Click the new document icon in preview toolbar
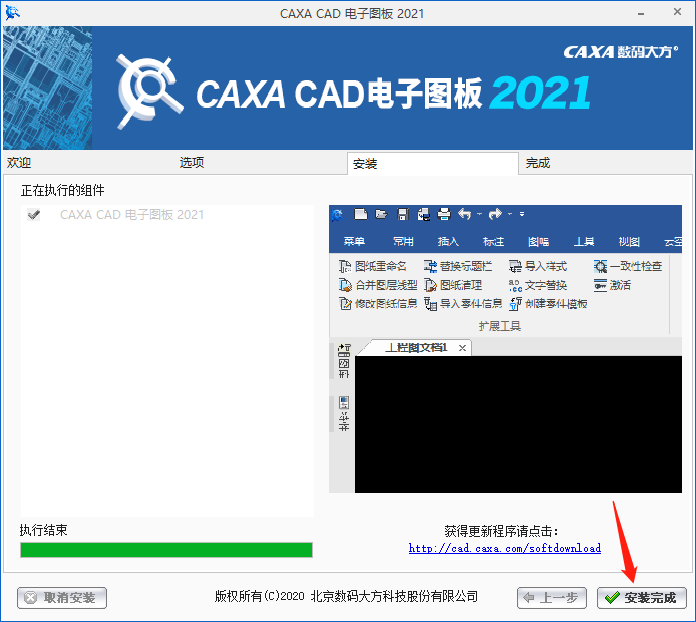 pyautogui.click(x=360, y=214)
